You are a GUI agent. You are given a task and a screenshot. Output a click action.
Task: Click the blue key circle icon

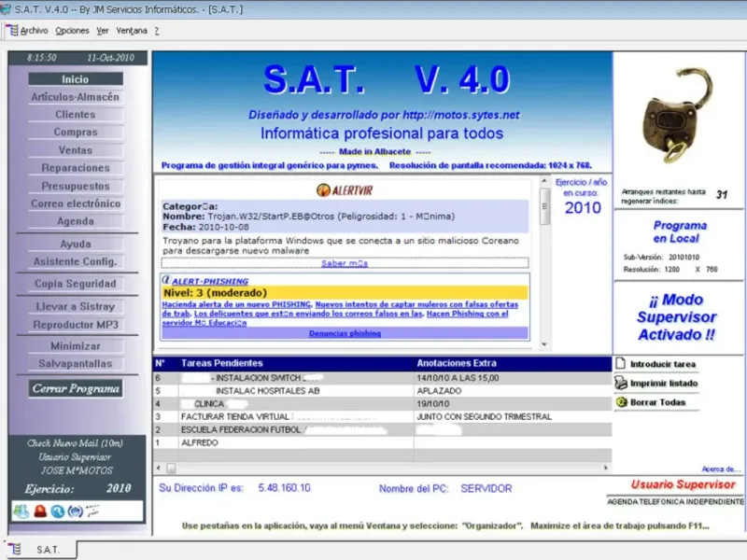58,511
